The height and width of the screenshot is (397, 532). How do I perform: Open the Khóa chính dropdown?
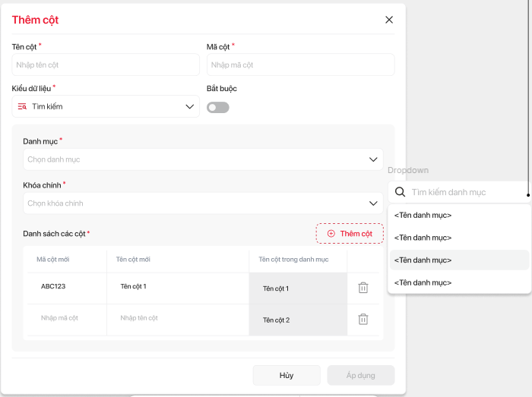[x=201, y=203]
